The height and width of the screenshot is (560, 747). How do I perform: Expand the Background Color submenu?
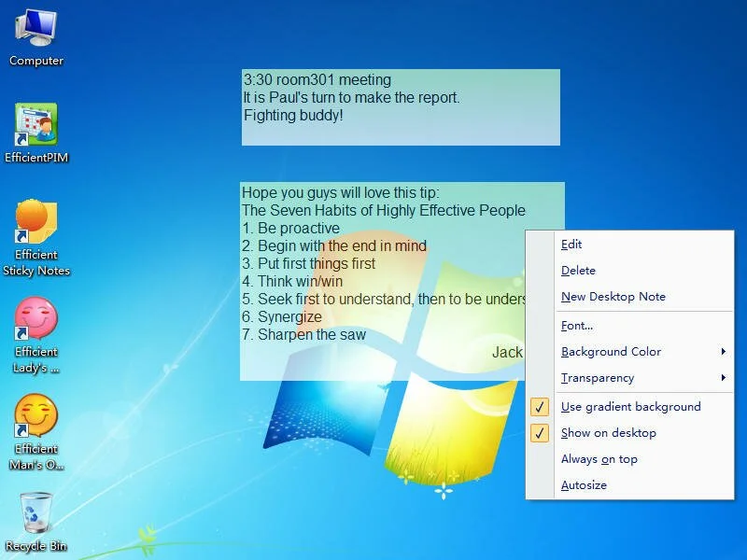(611, 352)
